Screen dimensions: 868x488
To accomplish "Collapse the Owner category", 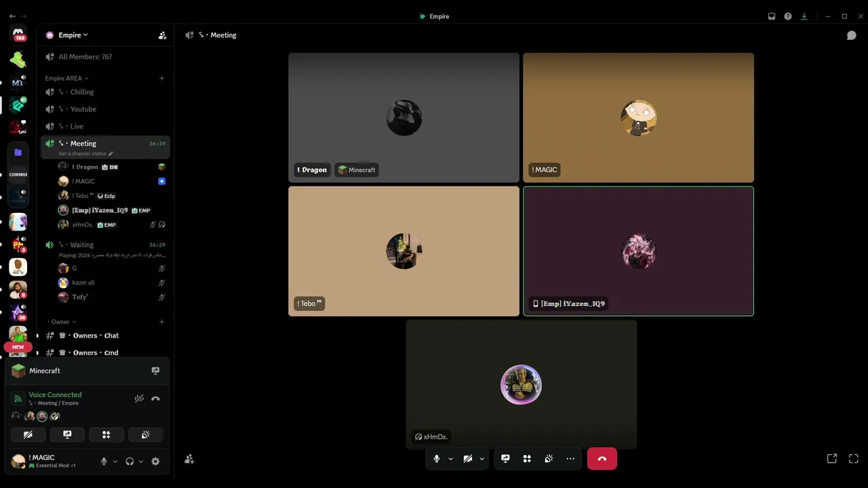I will pos(60,322).
